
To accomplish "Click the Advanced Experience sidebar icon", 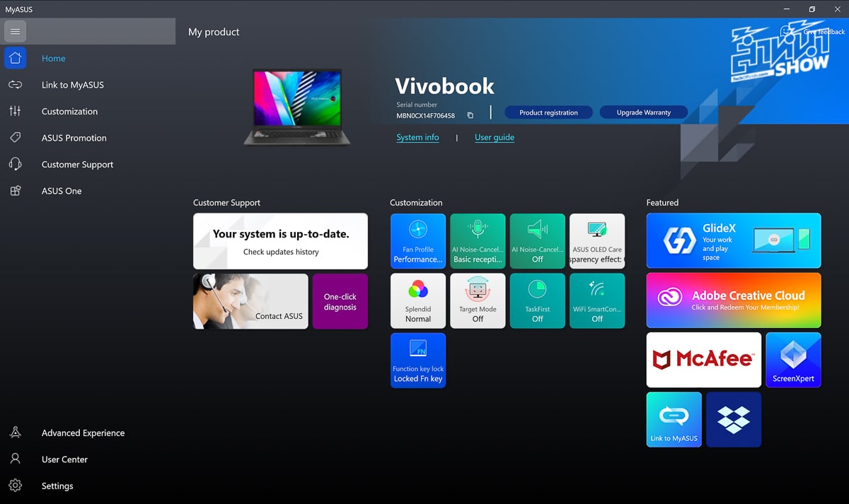I will [x=15, y=433].
